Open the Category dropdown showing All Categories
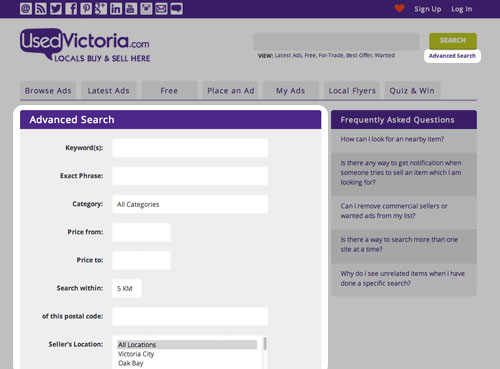Screen dimensions: 500x369 pos(190,204)
